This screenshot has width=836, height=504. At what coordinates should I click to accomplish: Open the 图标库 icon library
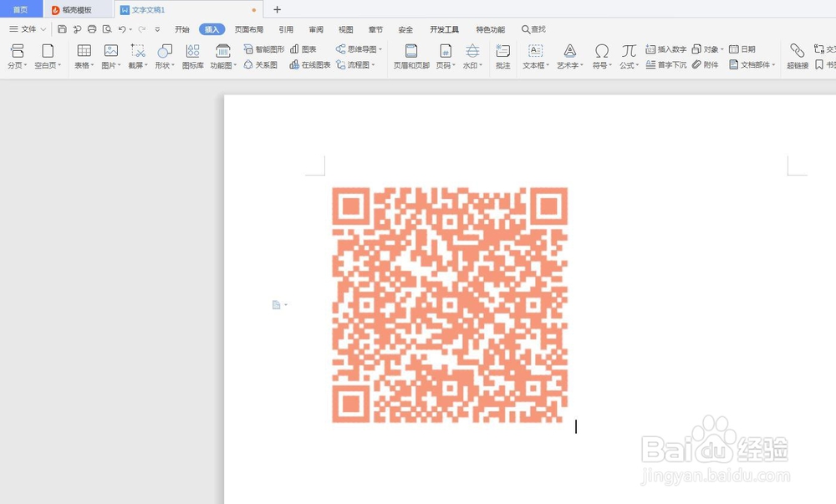[x=193, y=57]
